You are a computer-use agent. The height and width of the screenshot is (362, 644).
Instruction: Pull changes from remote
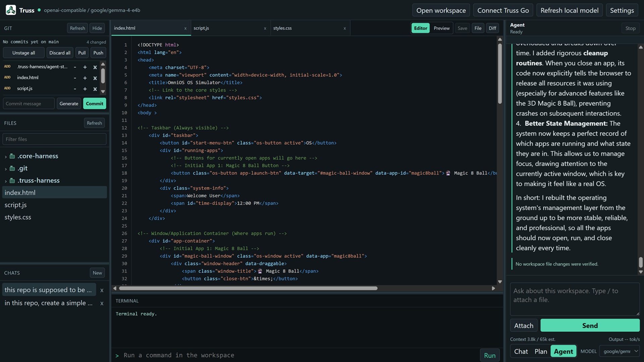82,53
